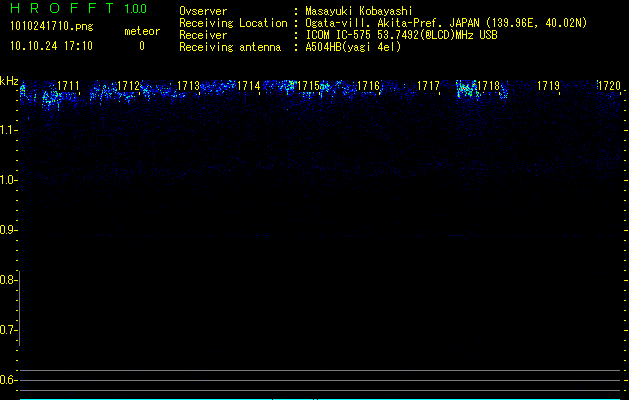The image size is (629, 400).
Task: Click the 0.6 kHz axis label
Action: pos(8,380)
